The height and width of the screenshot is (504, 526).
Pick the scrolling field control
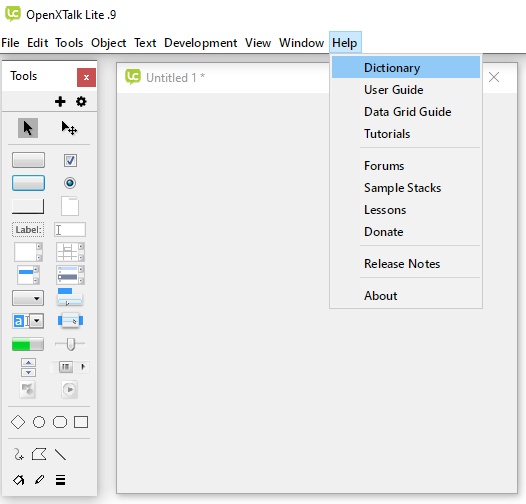click(x=28, y=252)
